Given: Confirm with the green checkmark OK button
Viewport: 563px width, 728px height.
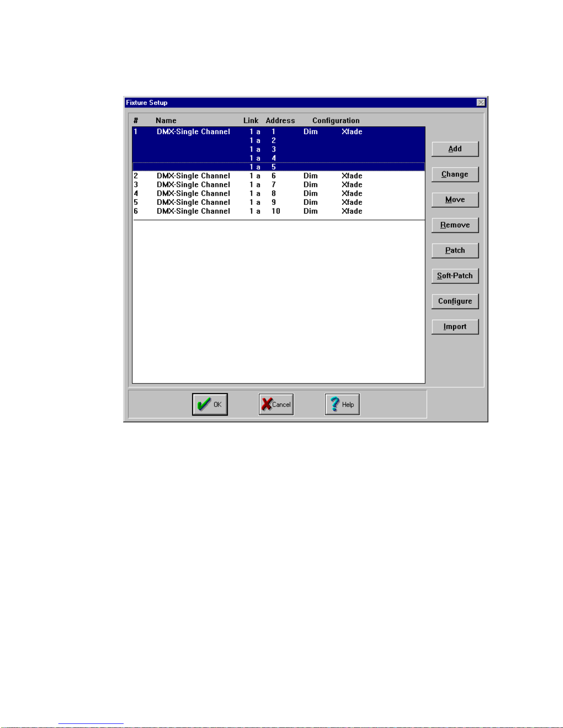Looking at the screenshot, I should click(x=210, y=404).
